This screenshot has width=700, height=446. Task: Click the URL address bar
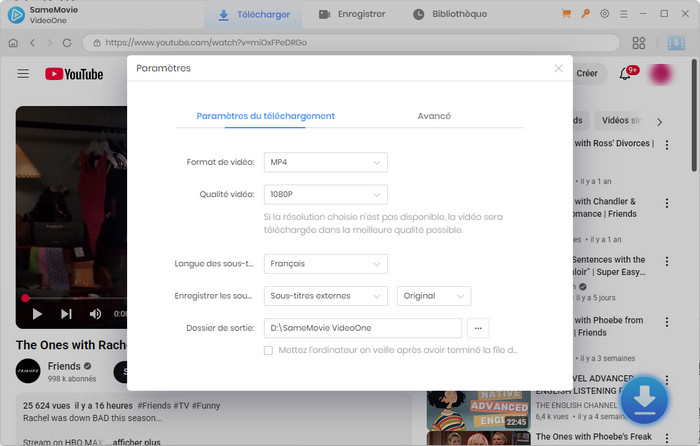[x=351, y=43]
